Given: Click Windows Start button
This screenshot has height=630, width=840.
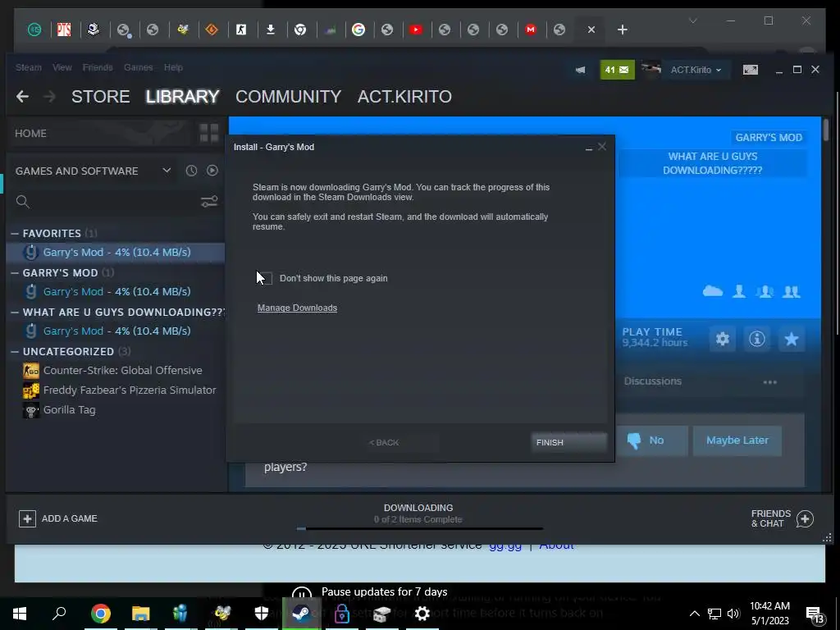Looking at the screenshot, I should click(20, 614).
